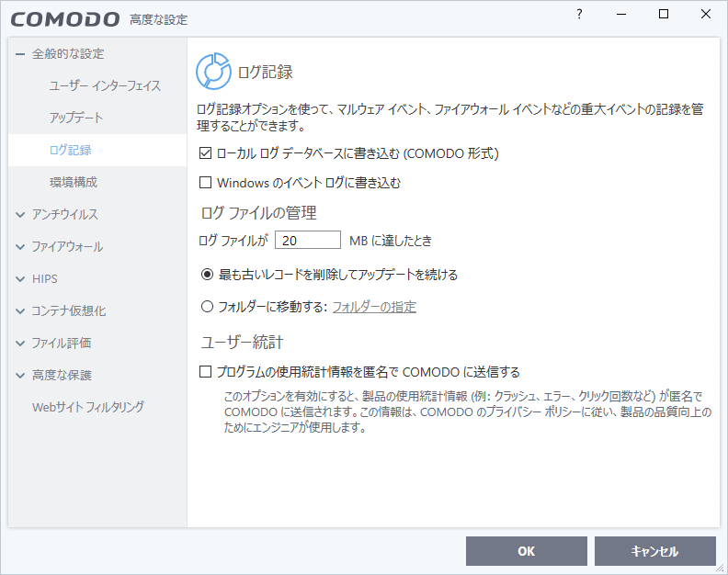The height and width of the screenshot is (575, 728).
Task: Toggle ローカル ログ データベースに書き込む checkbox
Action: [205, 153]
